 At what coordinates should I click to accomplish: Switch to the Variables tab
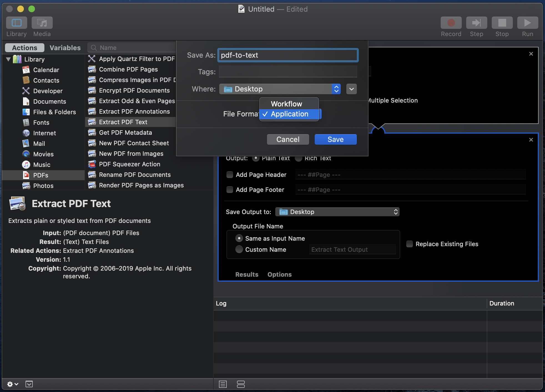[65, 48]
